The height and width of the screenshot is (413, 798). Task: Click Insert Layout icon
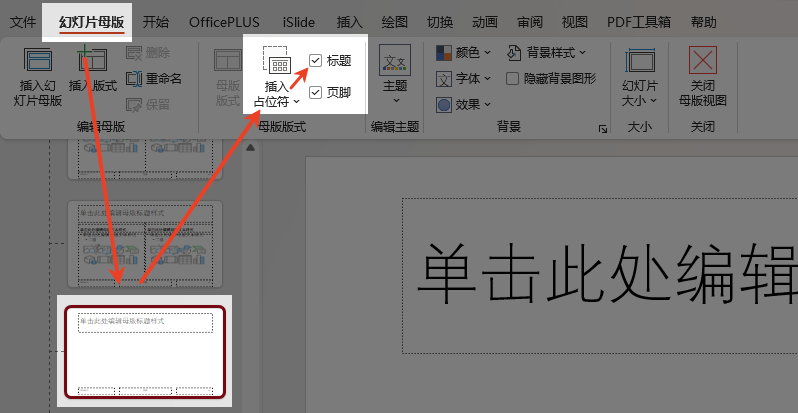pos(92,64)
